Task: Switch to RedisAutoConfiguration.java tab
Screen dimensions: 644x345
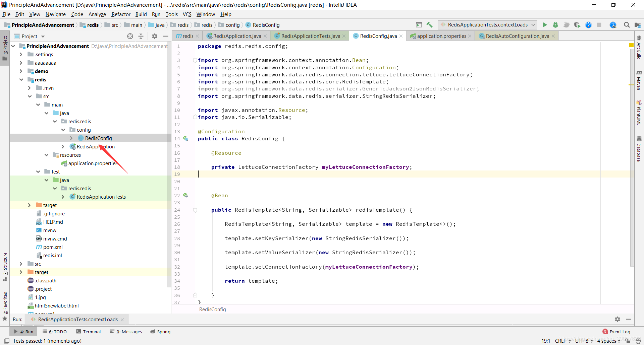Action: (517, 36)
